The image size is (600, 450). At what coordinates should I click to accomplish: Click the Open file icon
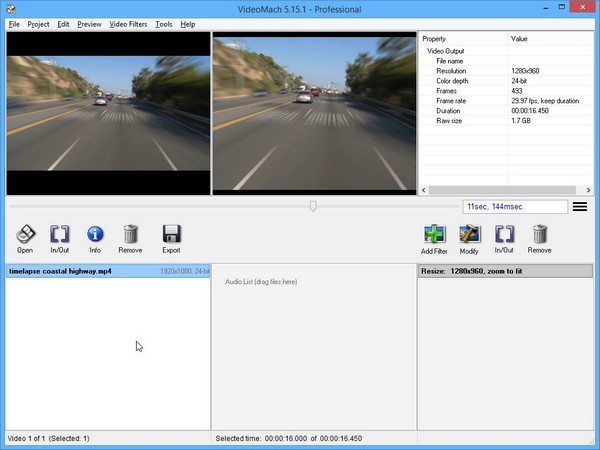(25, 234)
